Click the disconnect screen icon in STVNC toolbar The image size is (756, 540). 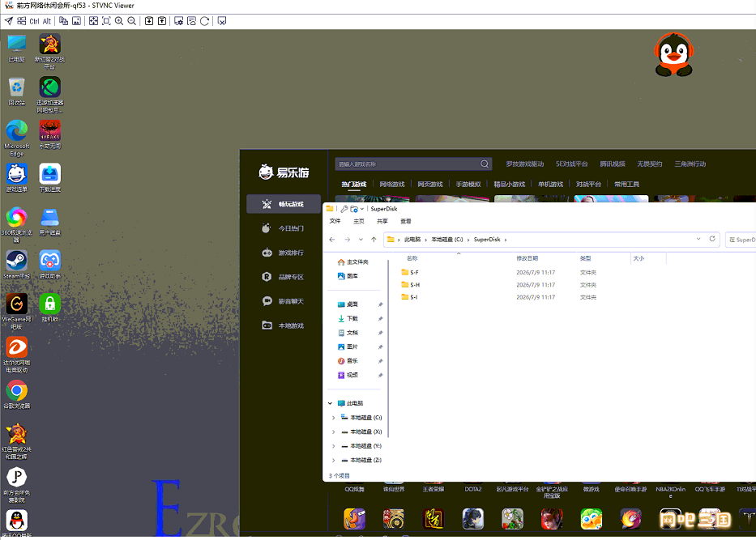point(222,21)
